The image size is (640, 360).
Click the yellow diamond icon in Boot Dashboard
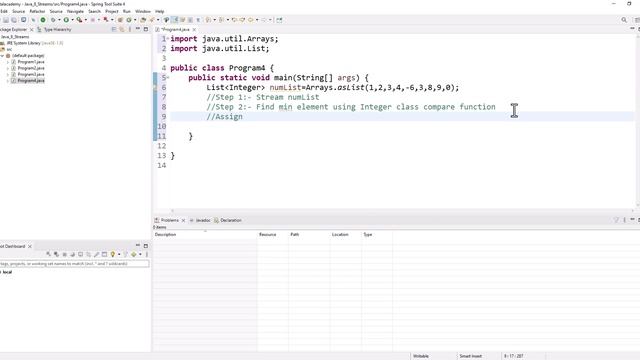133,254
